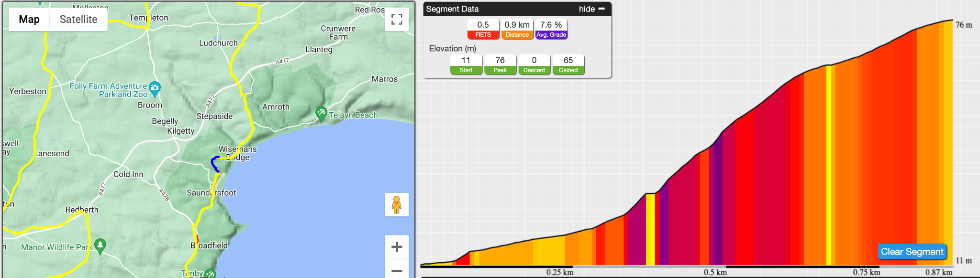Switch to Satellite map view
Image resolution: width=980 pixels, height=278 pixels.
[78, 20]
